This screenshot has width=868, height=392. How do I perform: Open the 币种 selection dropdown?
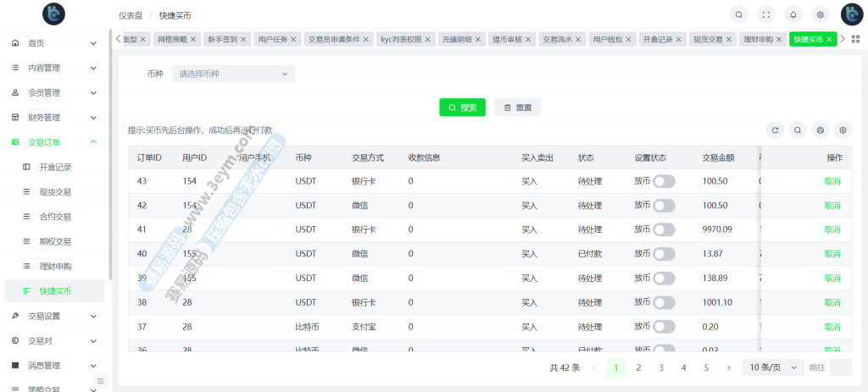(x=234, y=74)
